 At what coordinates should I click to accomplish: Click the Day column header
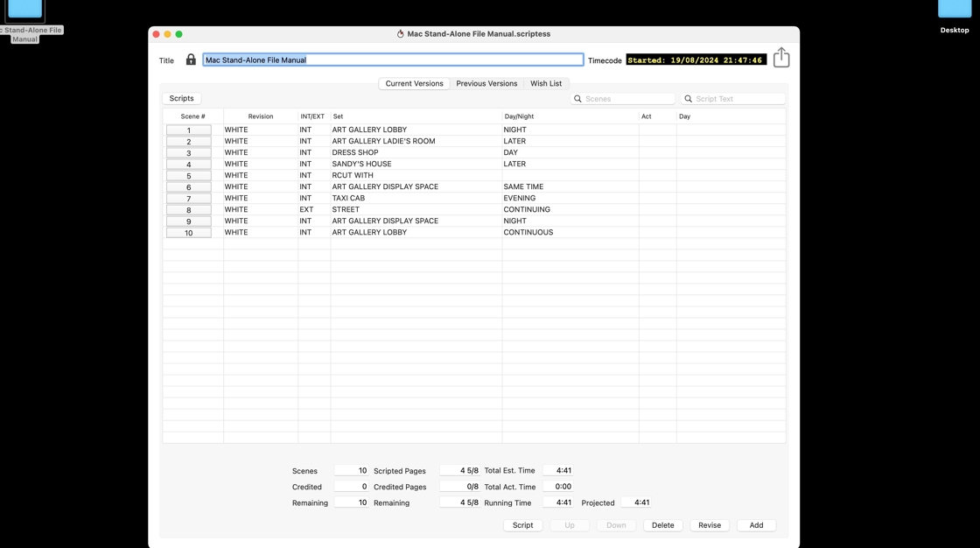coord(731,116)
